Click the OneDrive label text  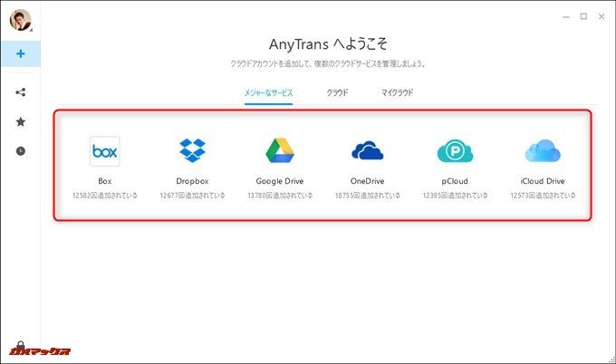tap(367, 181)
